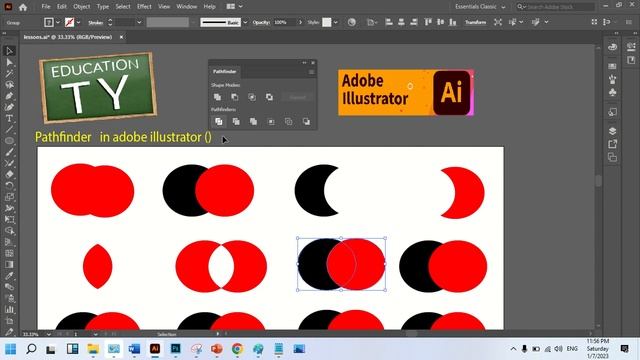This screenshot has height=360, width=640.
Task: Open the Window menu
Action: pos(187,7)
